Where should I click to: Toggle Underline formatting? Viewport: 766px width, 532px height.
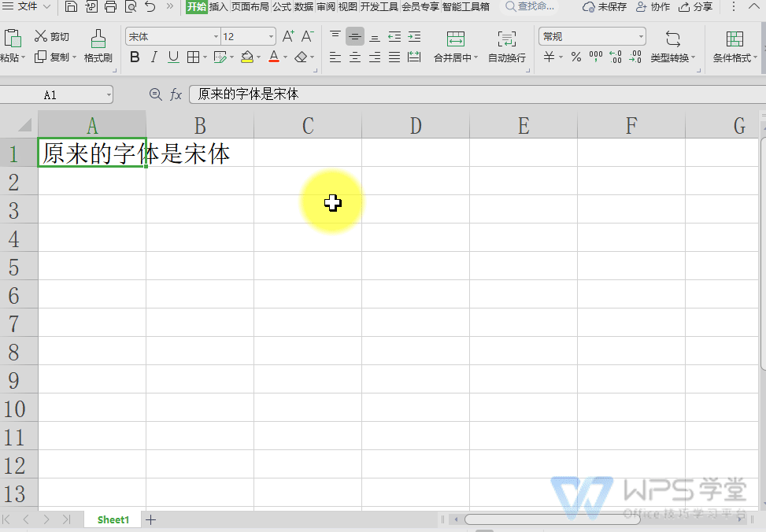173,57
